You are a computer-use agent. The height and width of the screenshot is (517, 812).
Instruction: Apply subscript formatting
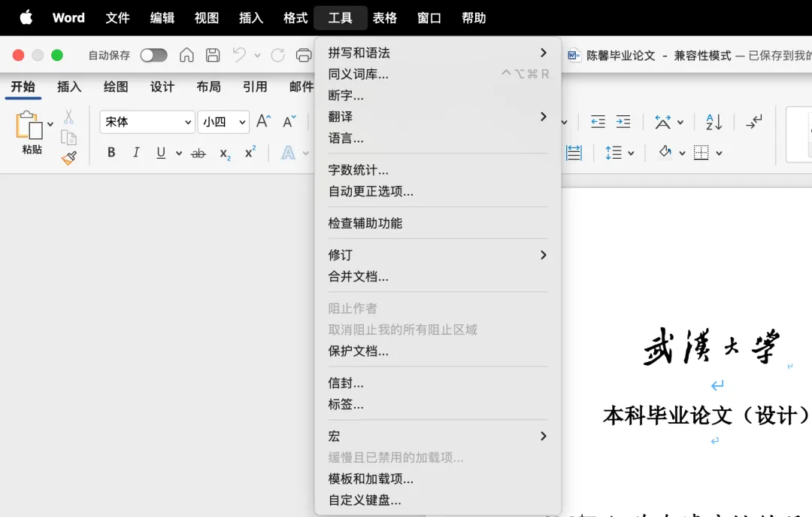(225, 154)
